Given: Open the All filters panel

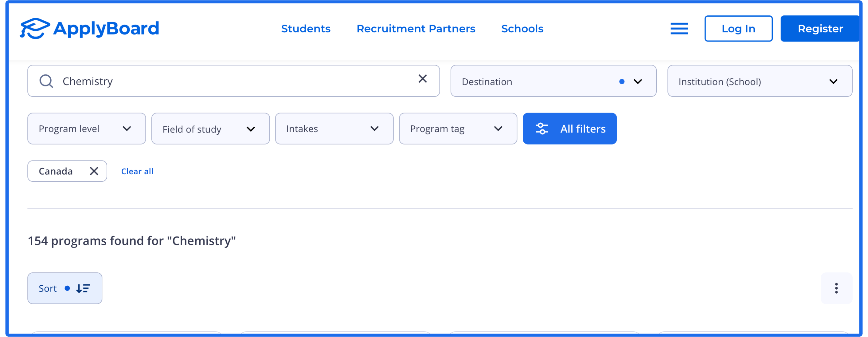Looking at the screenshot, I should (x=569, y=129).
